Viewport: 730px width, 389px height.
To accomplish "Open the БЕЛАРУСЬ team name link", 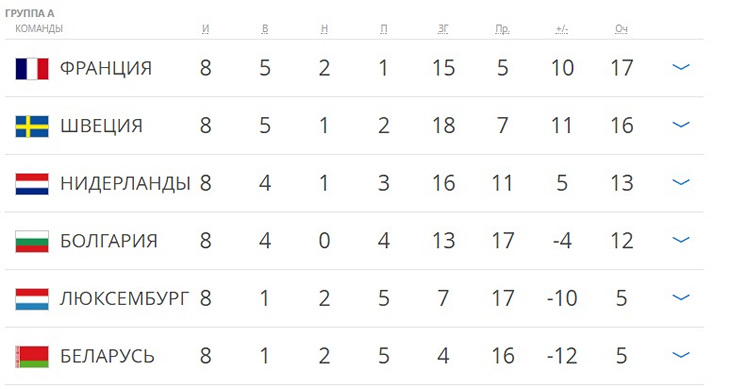I will coord(107,357).
